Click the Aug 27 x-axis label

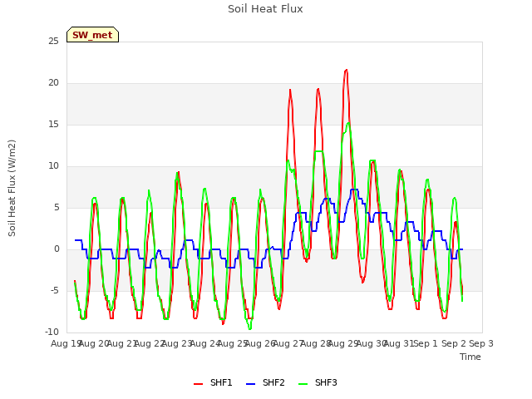(x=288, y=343)
